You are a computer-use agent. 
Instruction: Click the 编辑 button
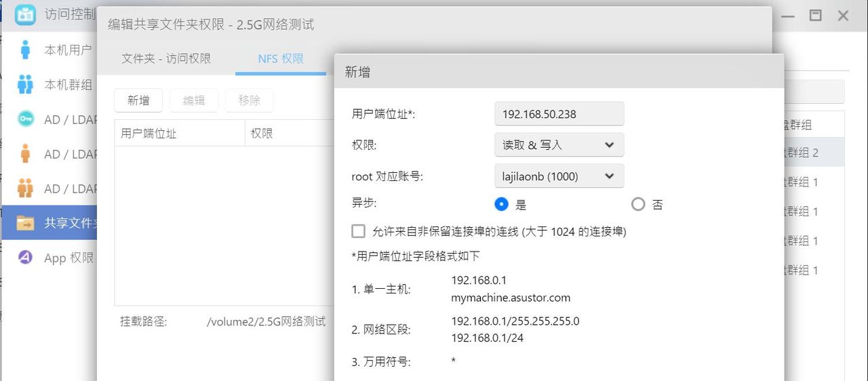(x=194, y=100)
